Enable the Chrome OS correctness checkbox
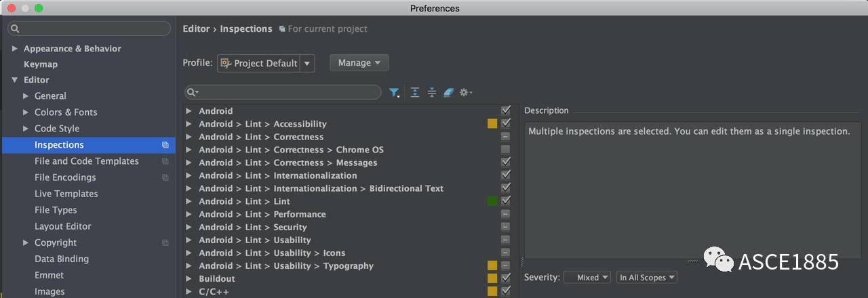 click(506, 150)
